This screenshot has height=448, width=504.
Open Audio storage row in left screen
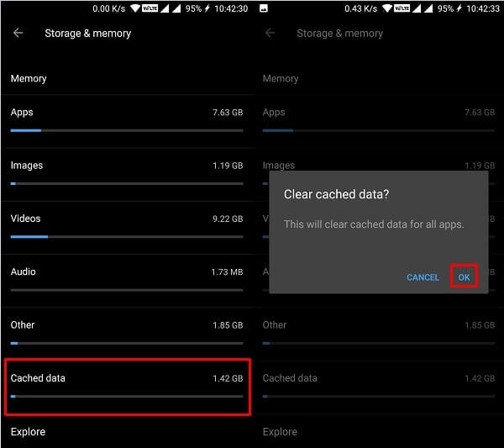127,281
